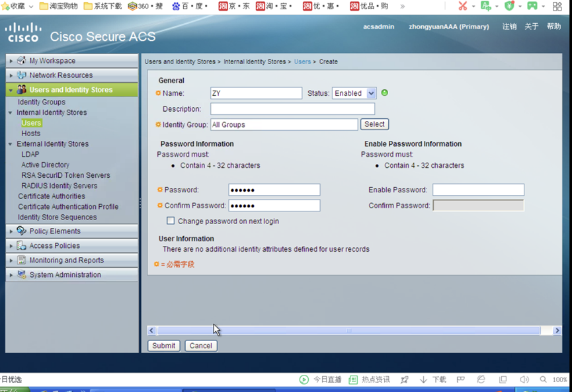Open the Status dropdown
The height and width of the screenshot is (392, 572).
tap(354, 93)
